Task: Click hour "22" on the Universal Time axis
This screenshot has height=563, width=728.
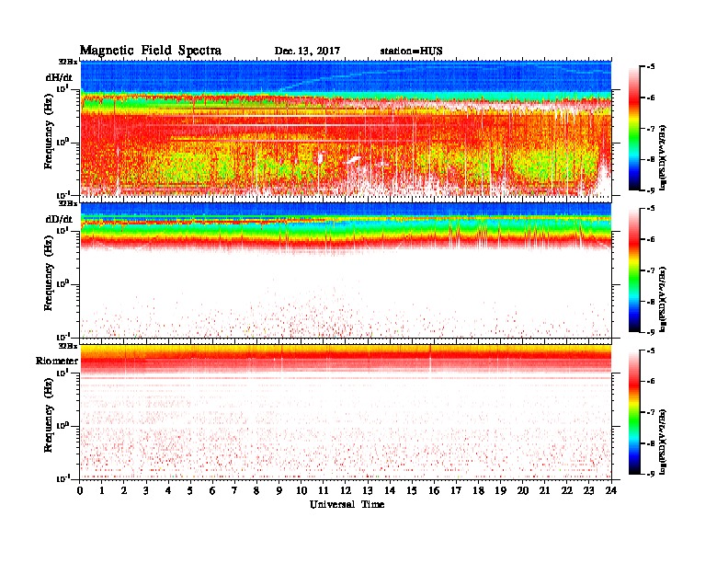Action: pos(566,490)
